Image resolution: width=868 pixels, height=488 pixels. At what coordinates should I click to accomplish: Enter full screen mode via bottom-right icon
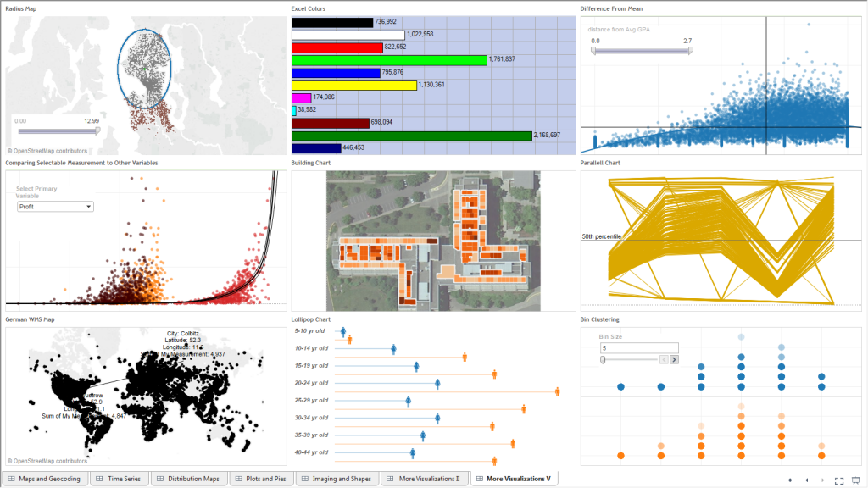[x=839, y=480]
